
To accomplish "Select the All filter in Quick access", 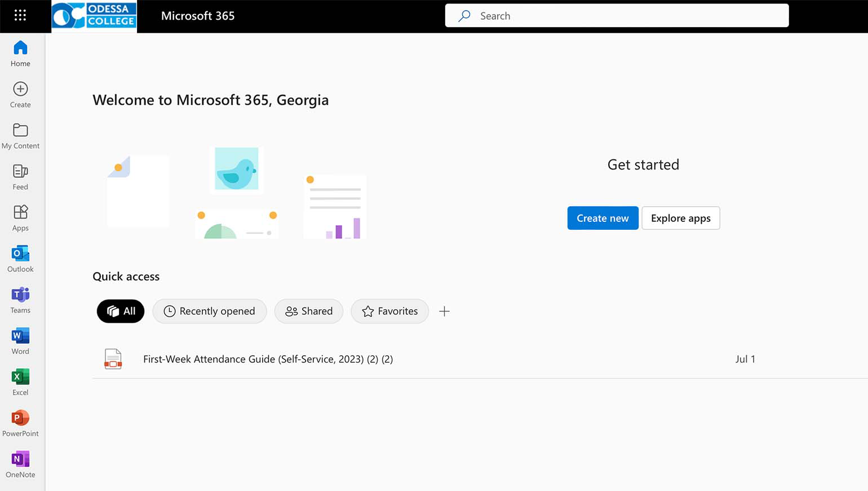I will [x=121, y=311].
